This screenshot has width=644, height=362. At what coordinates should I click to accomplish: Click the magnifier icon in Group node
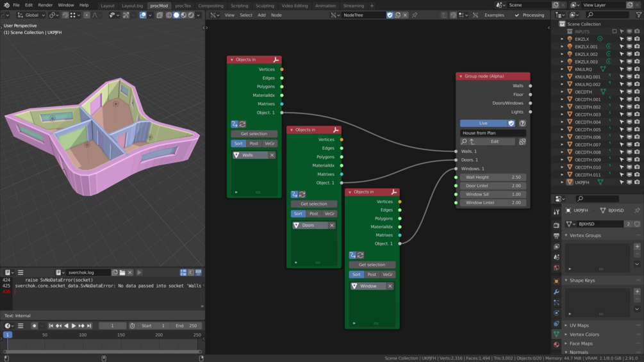[464, 142]
